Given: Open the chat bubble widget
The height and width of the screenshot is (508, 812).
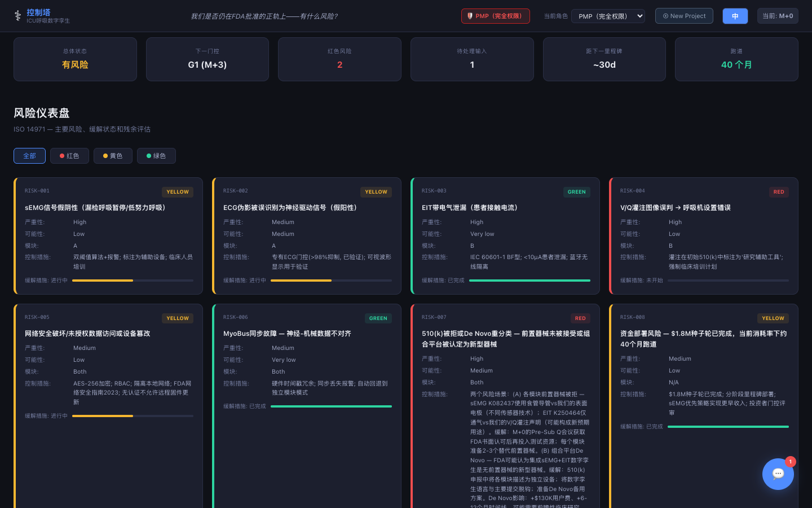Looking at the screenshot, I should [778, 474].
